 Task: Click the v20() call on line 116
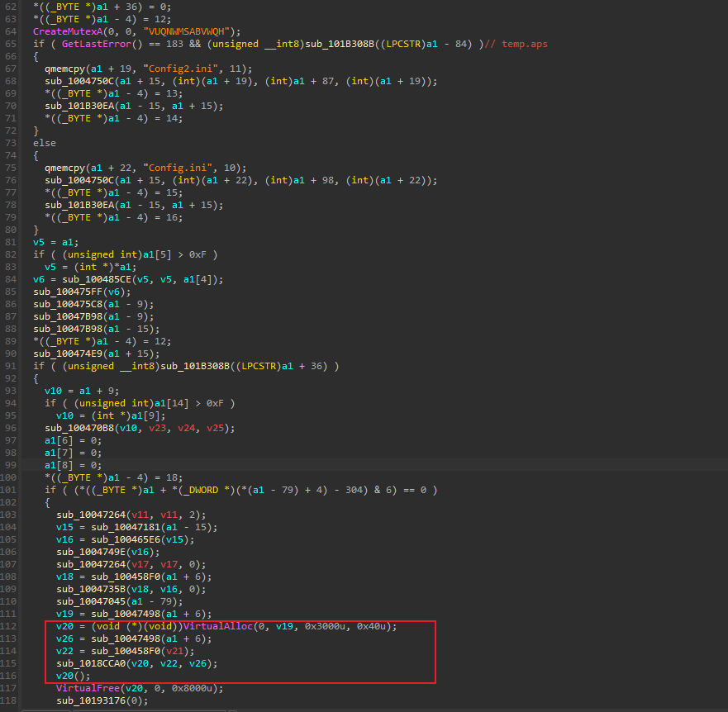pos(74,676)
